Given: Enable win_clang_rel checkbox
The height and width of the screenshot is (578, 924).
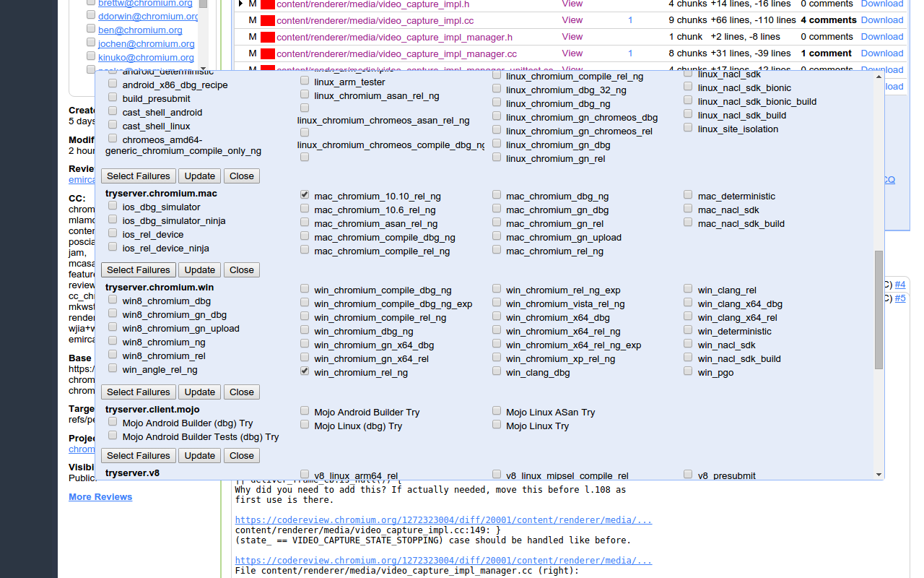Looking at the screenshot, I should (688, 289).
